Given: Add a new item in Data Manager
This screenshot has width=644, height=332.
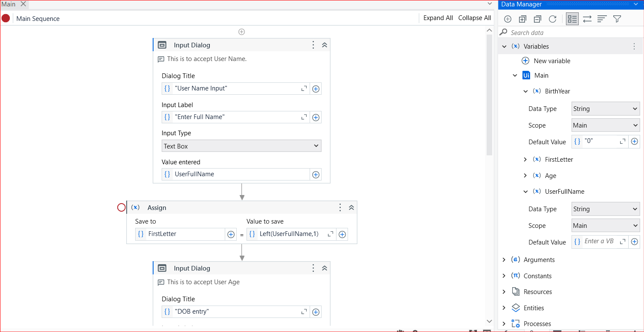Looking at the screenshot, I should click(x=508, y=19).
